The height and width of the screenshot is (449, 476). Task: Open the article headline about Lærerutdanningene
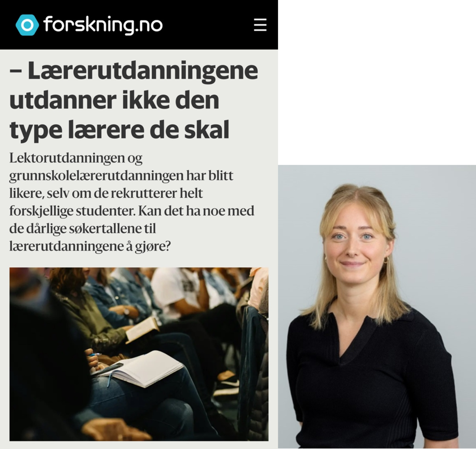coord(134,100)
